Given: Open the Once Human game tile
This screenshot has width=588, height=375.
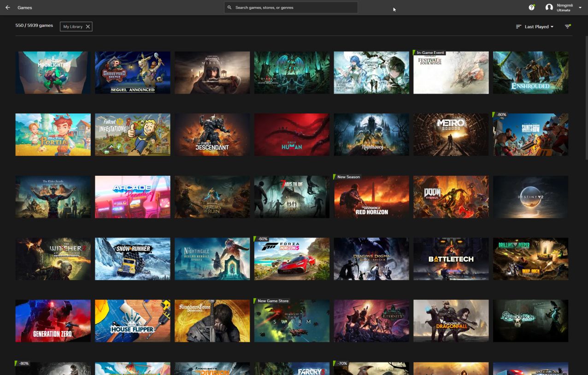Looking at the screenshot, I should tap(292, 135).
